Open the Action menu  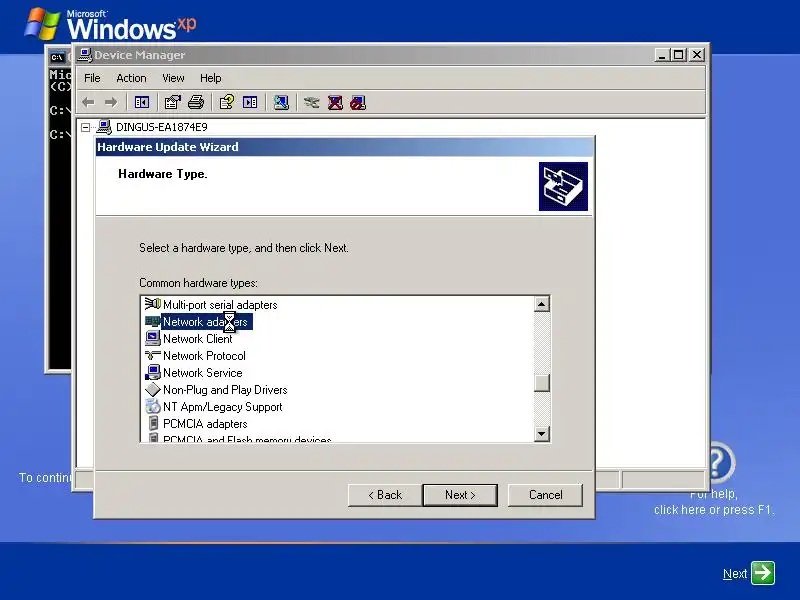pyautogui.click(x=131, y=78)
